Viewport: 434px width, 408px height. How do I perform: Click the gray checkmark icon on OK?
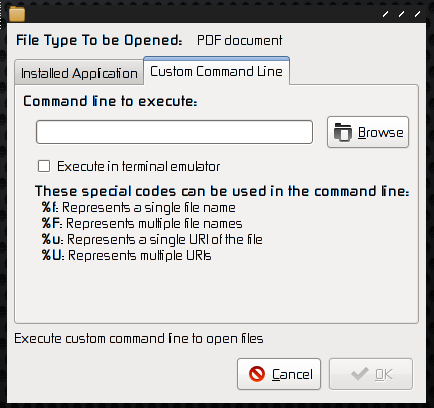[x=360, y=374]
